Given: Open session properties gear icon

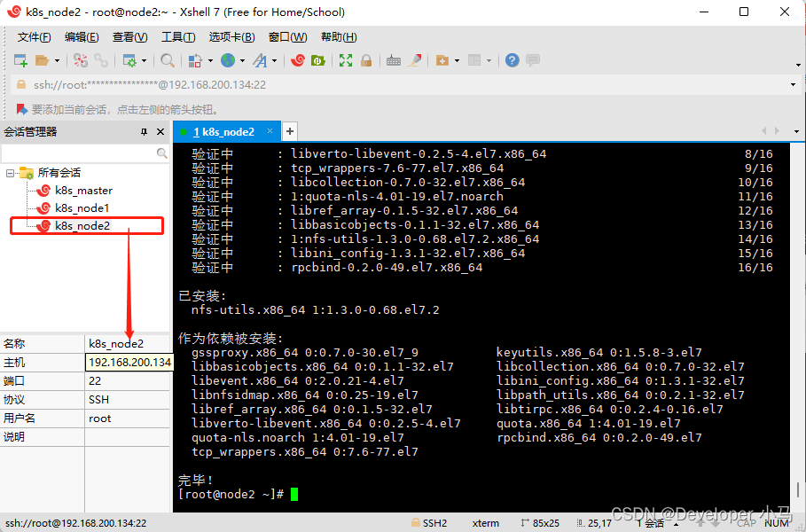Looking at the screenshot, I should tap(129, 60).
